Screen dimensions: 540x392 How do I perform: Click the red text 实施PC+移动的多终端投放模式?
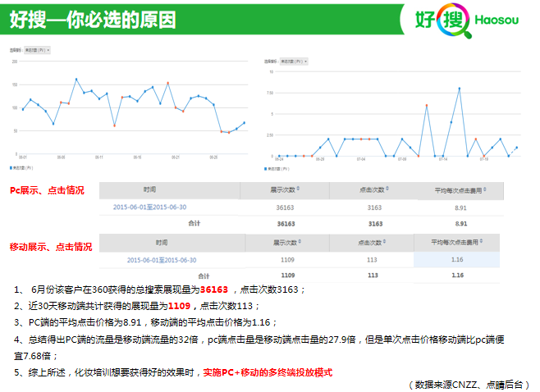tap(268, 372)
